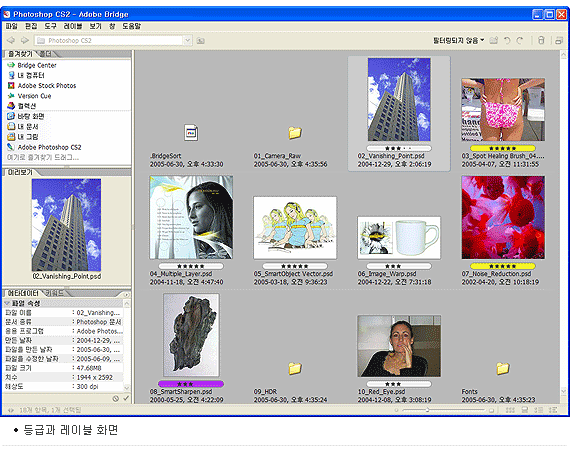Select the .BridgeSort file icon
This screenshot has width=570, height=451.
pyautogui.click(x=191, y=133)
